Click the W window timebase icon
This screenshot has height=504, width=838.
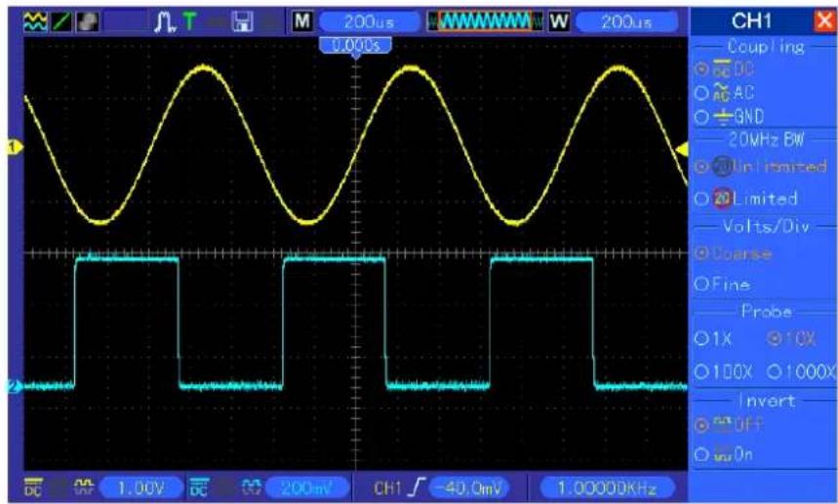coord(559,21)
